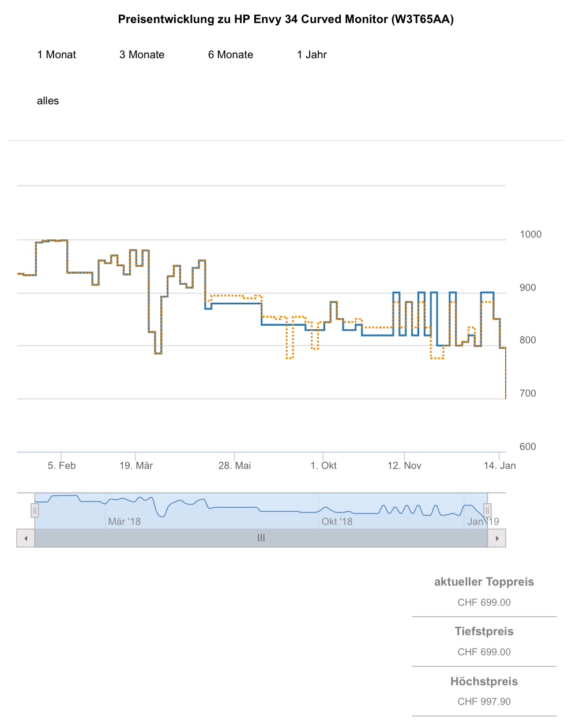Image resolution: width=572 pixels, height=728 pixels.
Task: Click the "Jan '19" navigator label
Action: coord(483,522)
